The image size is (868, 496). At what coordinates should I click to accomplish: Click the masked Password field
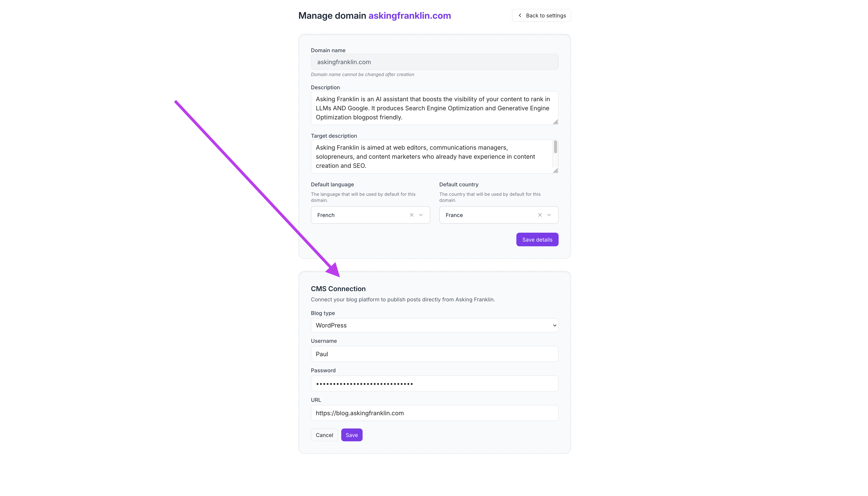(x=434, y=383)
